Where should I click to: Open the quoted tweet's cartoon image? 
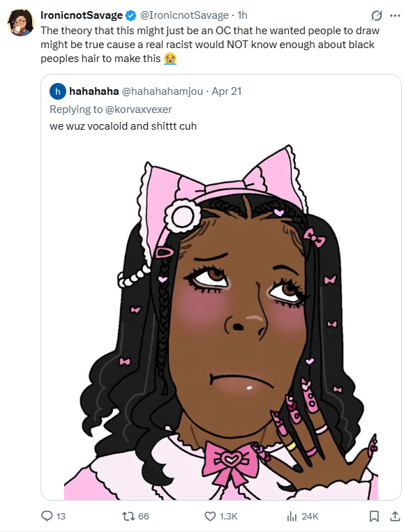click(x=221, y=321)
